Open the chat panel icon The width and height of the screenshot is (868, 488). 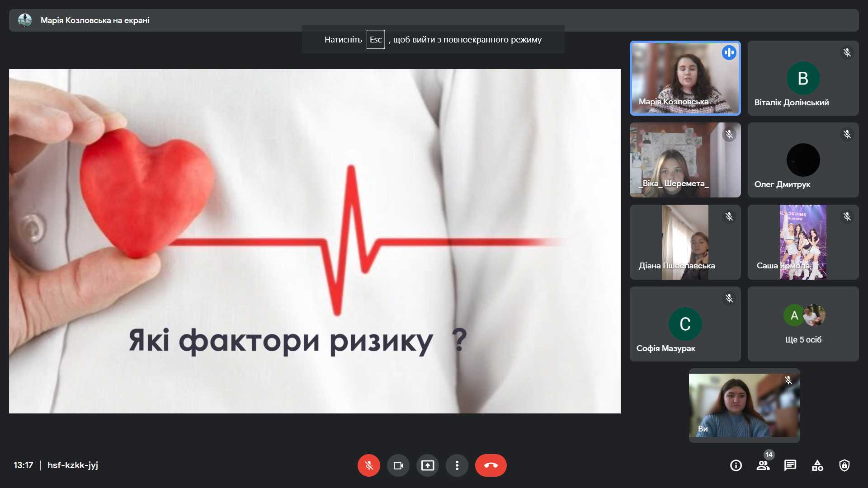coord(790,465)
